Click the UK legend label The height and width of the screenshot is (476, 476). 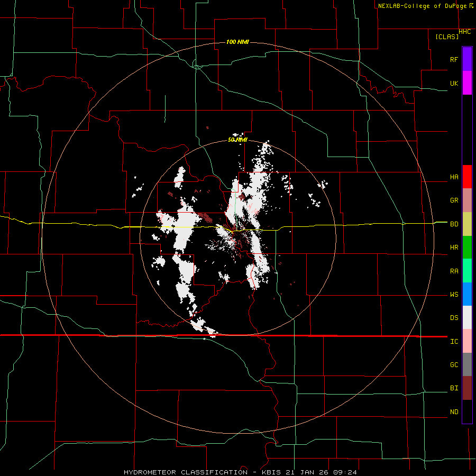(x=454, y=83)
